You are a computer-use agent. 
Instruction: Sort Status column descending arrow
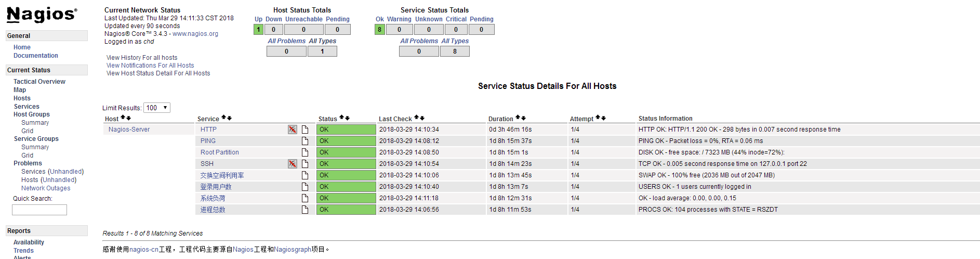point(347,118)
